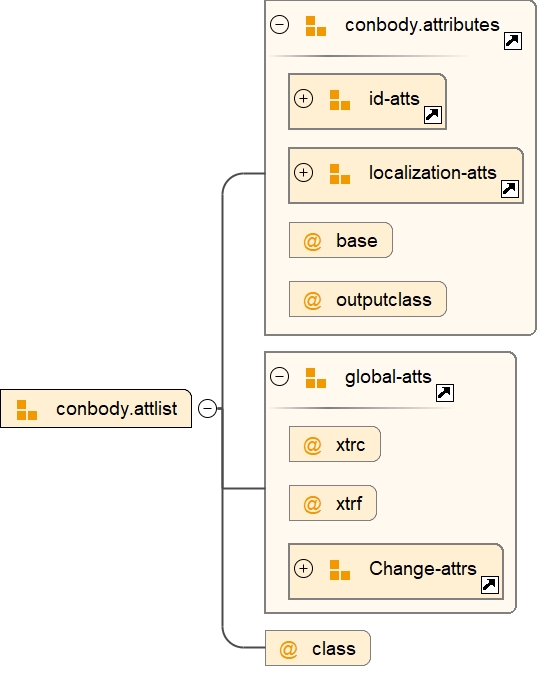Image resolution: width=538 pixels, height=674 pixels.
Task: Select the id-atts label
Action: 394,98
